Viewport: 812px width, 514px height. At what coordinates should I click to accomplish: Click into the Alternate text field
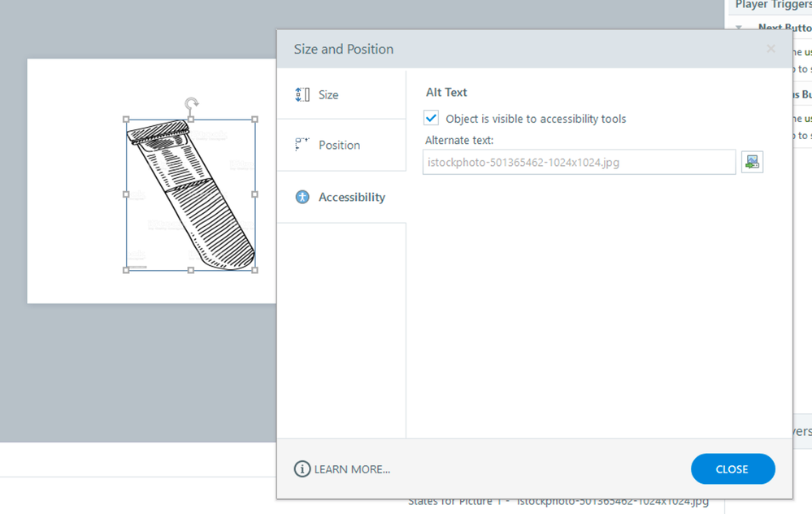coord(579,162)
